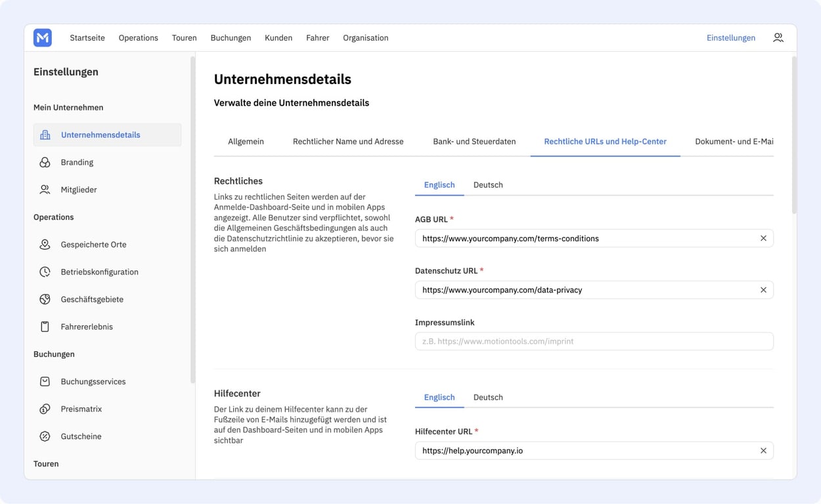Click the sidebar vertical scrollbar
Viewport: 821px width, 504px height.
192,220
